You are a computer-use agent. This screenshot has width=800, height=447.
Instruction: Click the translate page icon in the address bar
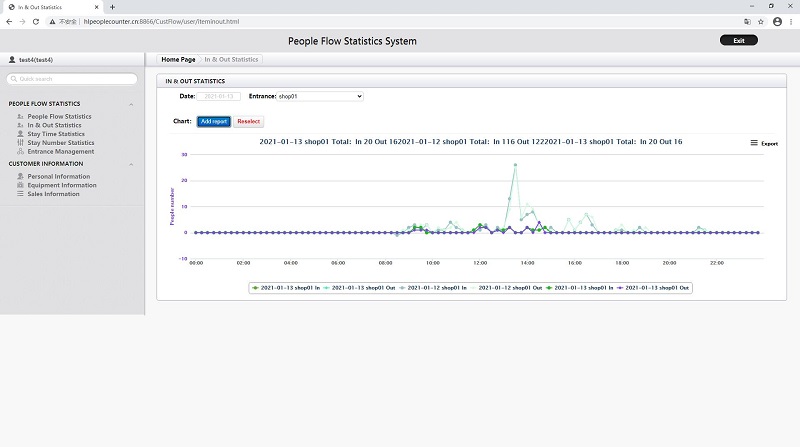[747, 21]
